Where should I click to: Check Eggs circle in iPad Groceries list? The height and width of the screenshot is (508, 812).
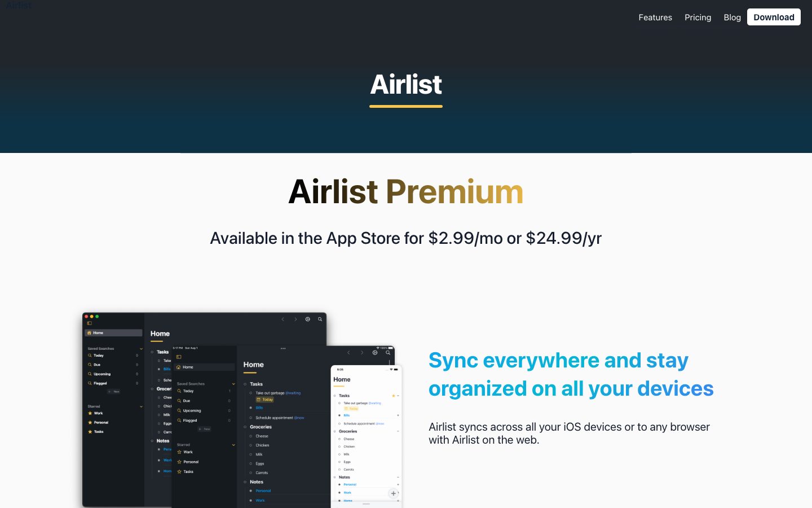(251, 463)
